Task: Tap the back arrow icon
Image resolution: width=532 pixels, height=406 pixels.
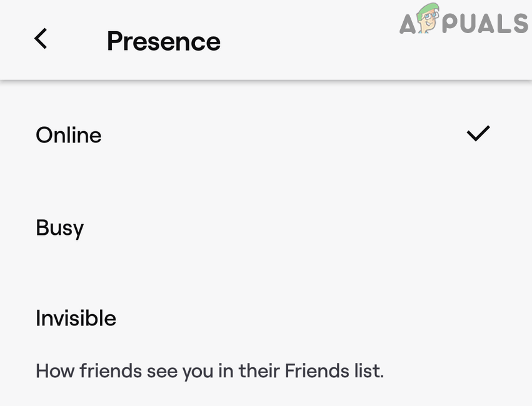Action: [x=41, y=39]
